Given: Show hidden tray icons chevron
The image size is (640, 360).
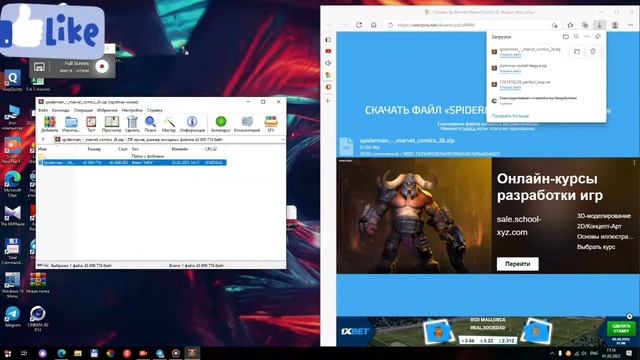Looking at the screenshot, I should coord(552,353).
